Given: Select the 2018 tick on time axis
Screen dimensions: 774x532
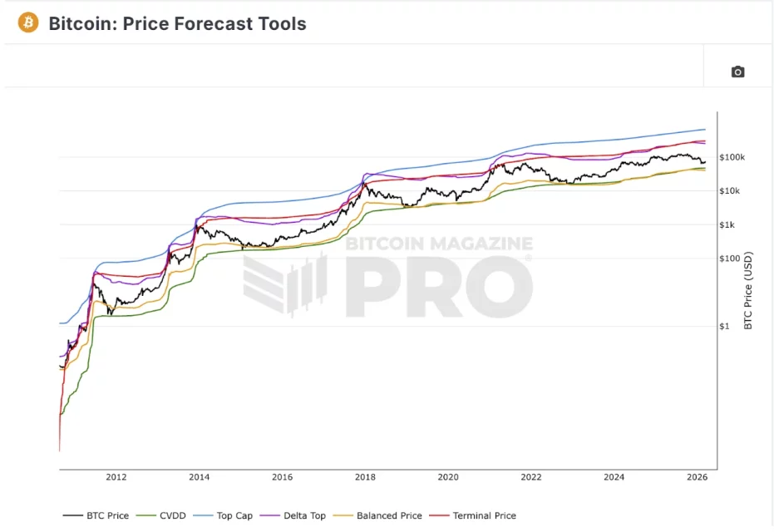Looking at the screenshot, I should point(365,477).
